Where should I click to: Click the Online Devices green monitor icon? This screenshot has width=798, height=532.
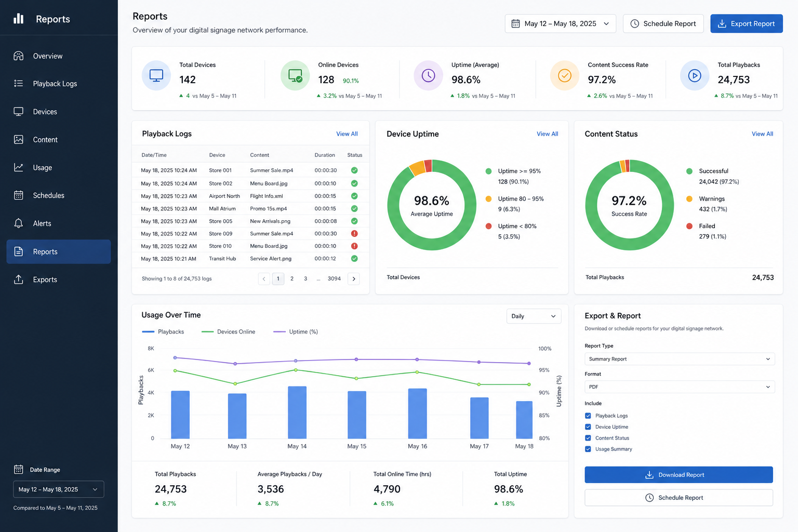[295, 76]
